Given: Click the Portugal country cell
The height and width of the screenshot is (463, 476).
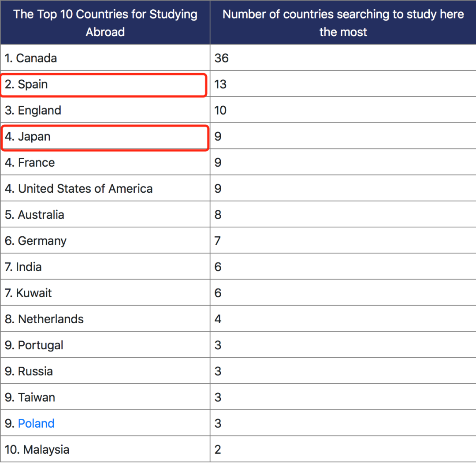Looking at the screenshot, I should (x=34, y=345).
